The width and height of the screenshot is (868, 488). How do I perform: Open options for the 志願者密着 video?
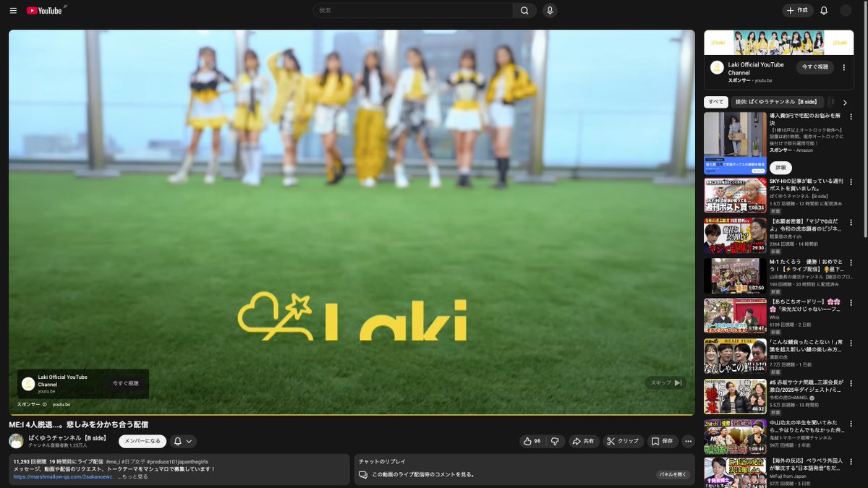click(x=851, y=223)
